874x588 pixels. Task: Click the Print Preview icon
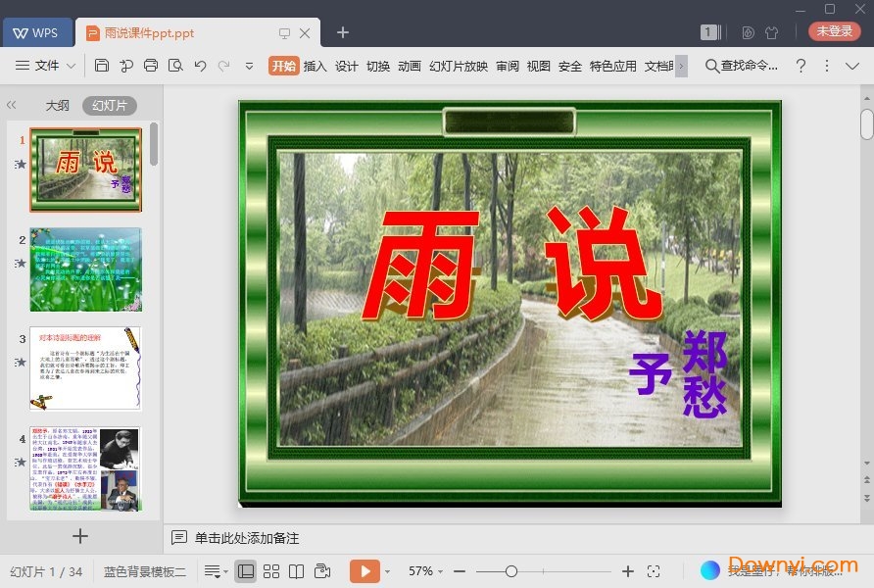tap(176, 66)
